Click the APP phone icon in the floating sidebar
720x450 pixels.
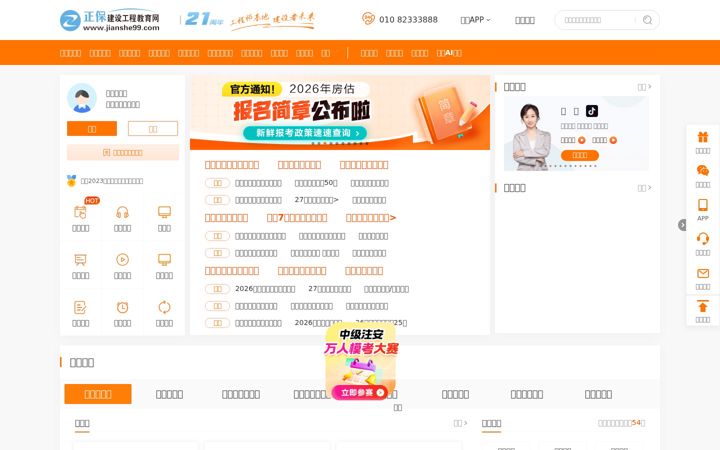pyautogui.click(x=703, y=205)
